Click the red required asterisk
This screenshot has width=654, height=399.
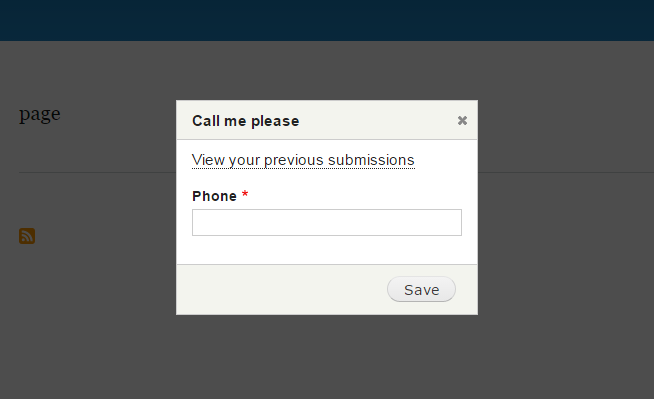[x=245, y=194]
